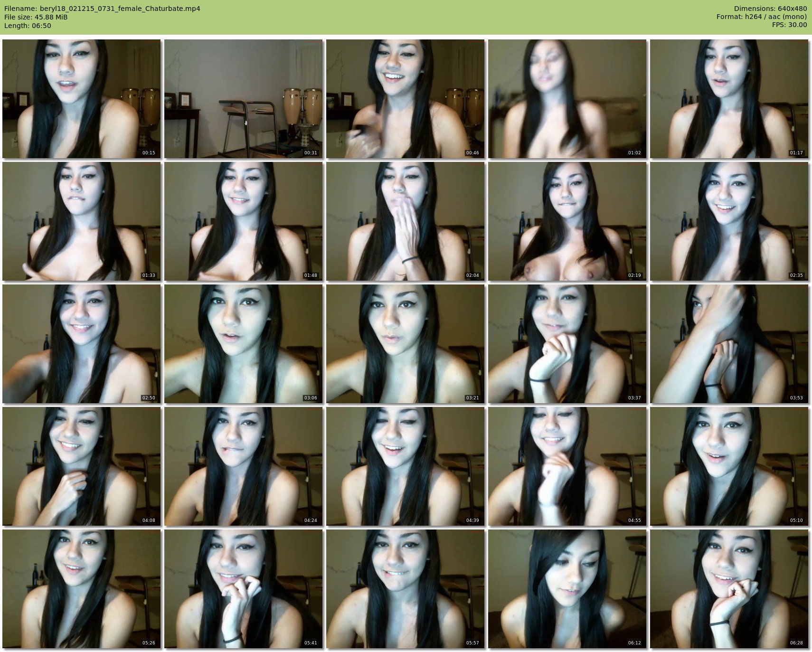
Task: Click the frame stamped 01:48
Action: click(243, 221)
